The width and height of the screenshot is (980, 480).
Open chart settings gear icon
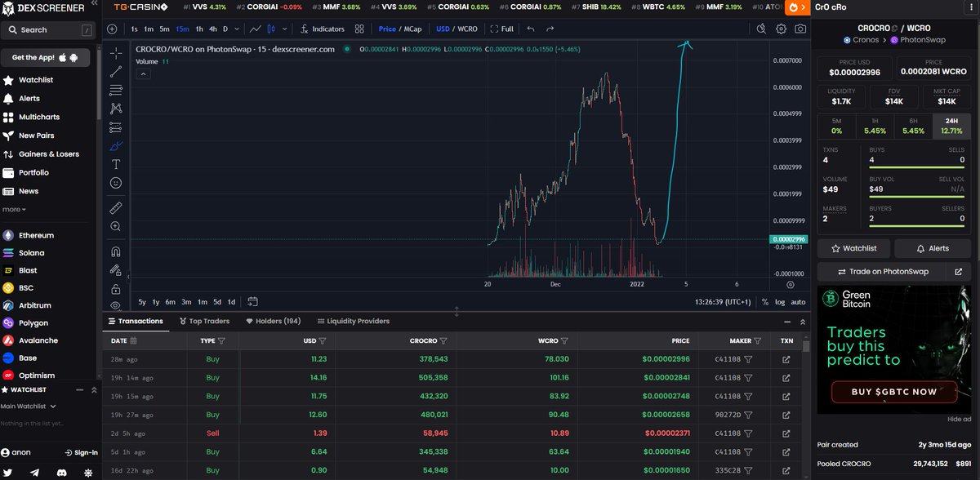pyautogui.click(x=781, y=29)
